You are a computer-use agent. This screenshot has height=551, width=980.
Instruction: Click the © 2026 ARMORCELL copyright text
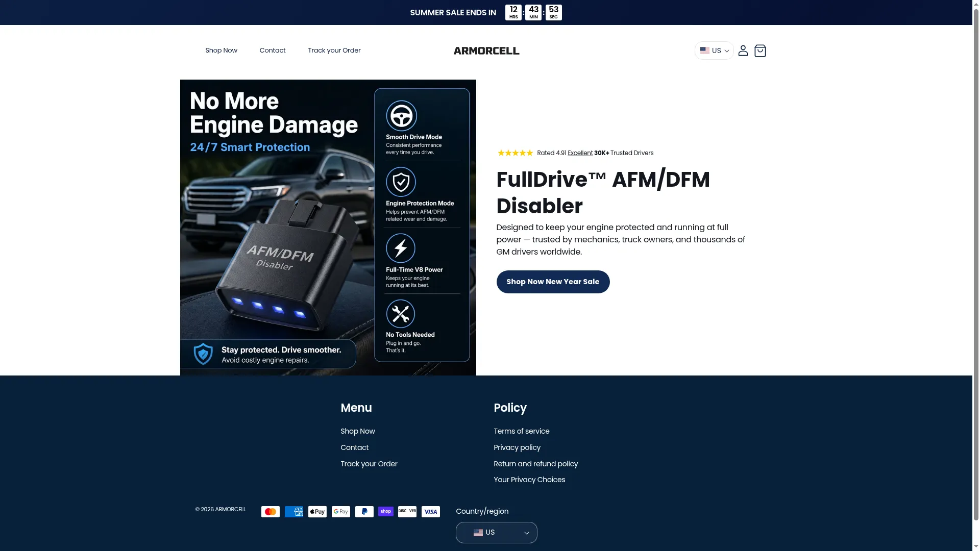click(x=220, y=509)
